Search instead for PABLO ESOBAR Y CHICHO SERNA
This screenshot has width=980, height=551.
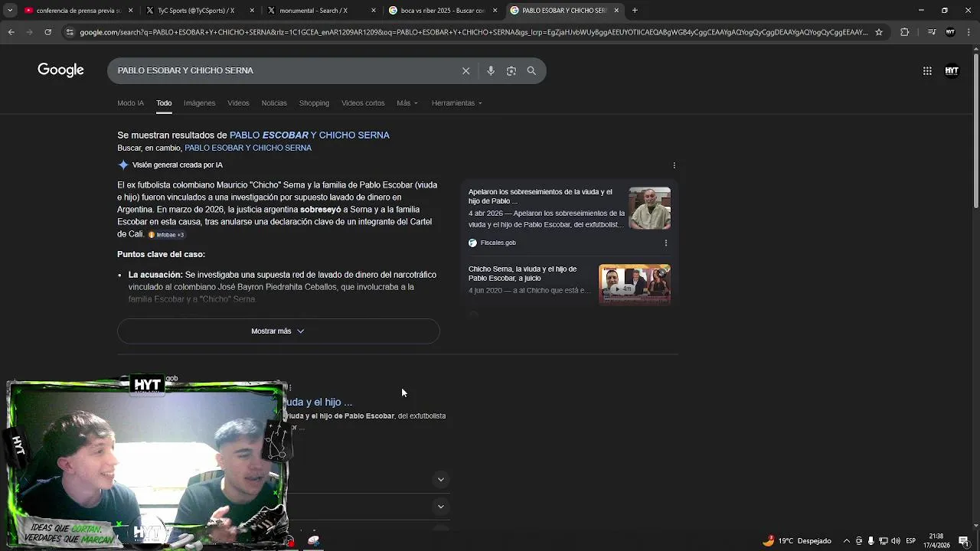tap(248, 148)
